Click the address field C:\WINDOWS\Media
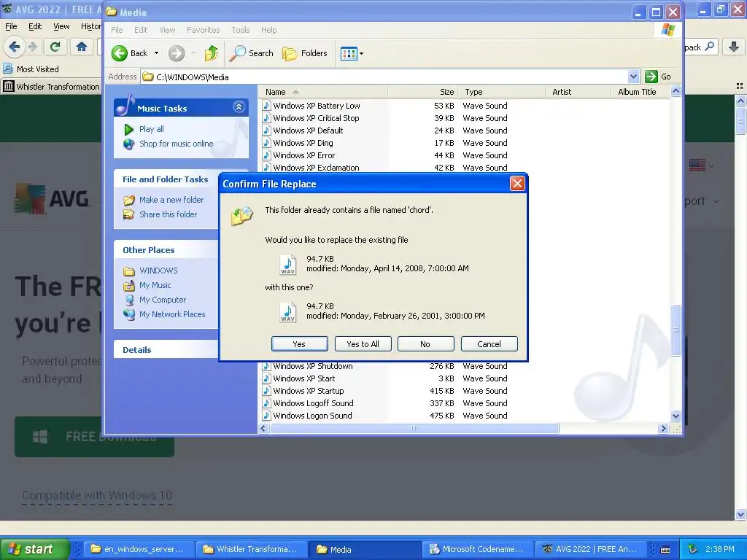The height and width of the screenshot is (560, 747). click(384, 77)
